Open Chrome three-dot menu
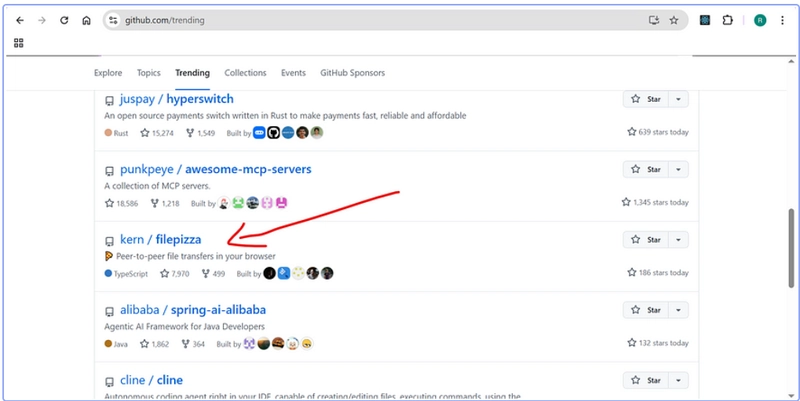The image size is (800, 401). tap(782, 20)
